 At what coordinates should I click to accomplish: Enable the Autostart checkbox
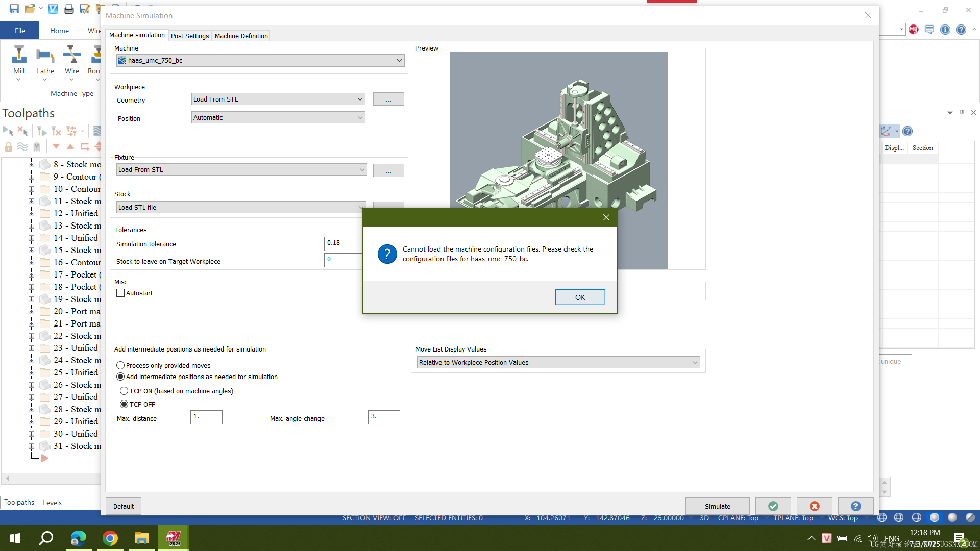tap(120, 293)
